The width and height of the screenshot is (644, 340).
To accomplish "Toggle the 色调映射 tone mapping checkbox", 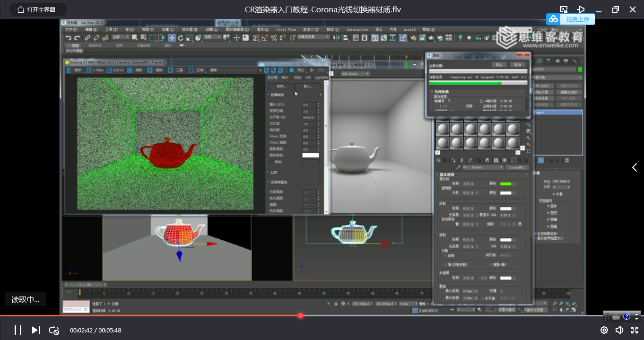I will tap(321, 95).
